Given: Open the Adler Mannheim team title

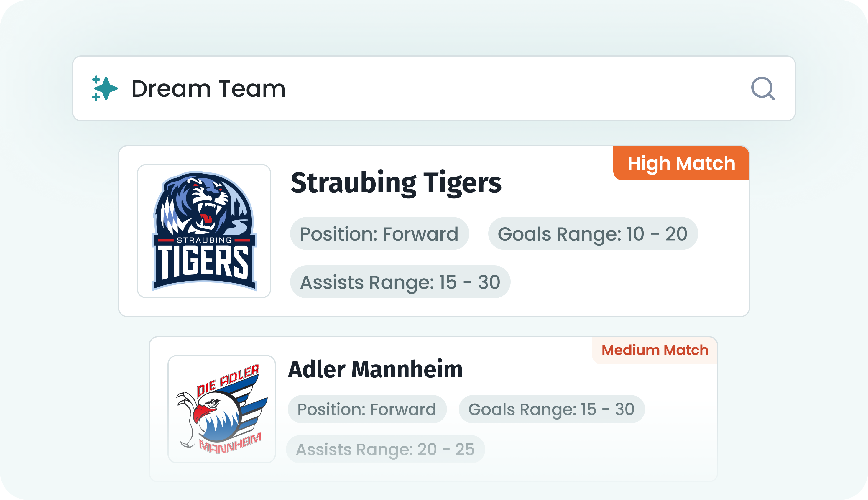Looking at the screenshot, I should (375, 369).
